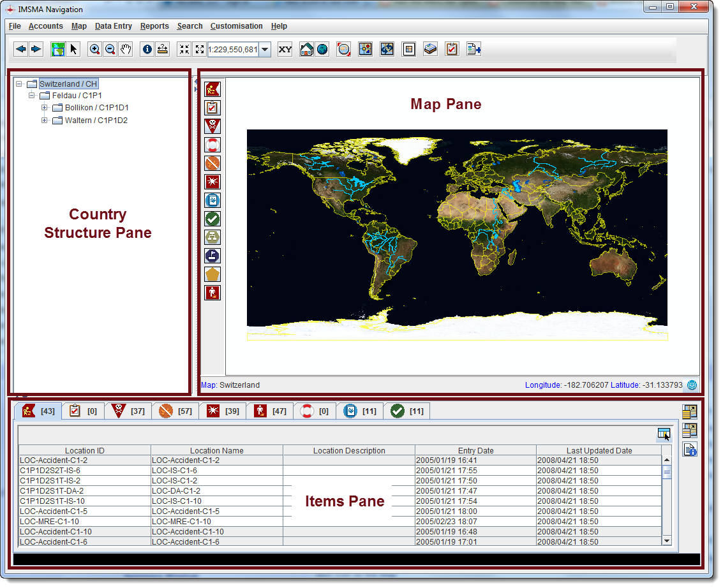Screen dimensions: 723x588
Task: Select the arrow pointer selection tool
Action: pos(73,50)
